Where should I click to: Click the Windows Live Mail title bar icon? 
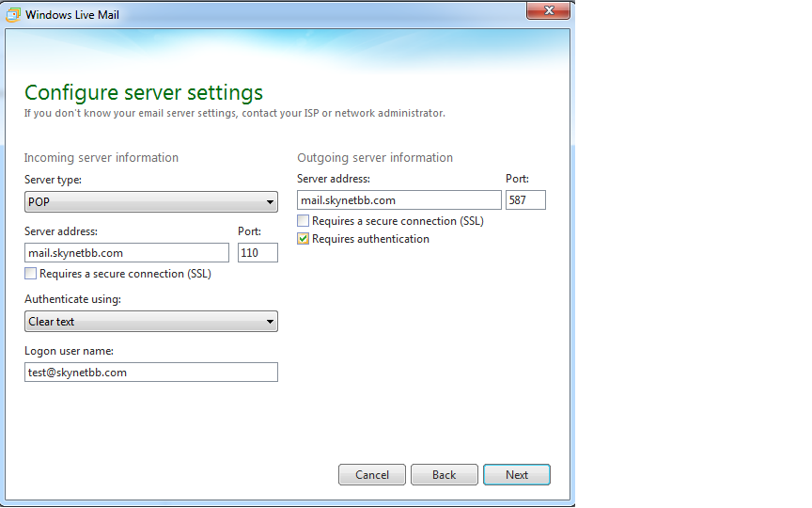tap(13, 15)
